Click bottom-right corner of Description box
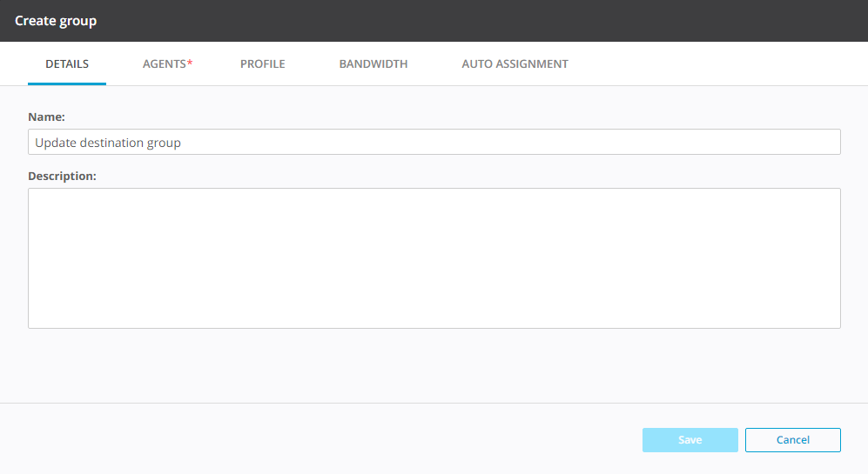This screenshot has width=868, height=474. (835, 323)
